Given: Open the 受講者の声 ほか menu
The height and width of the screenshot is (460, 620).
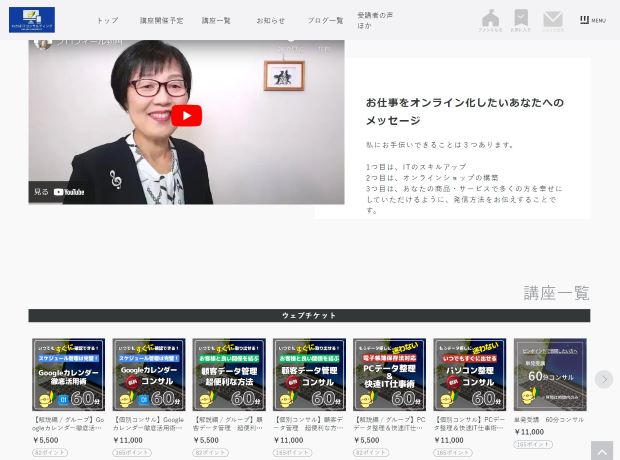Looking at the screenshot, I should (x=375, y=20).
